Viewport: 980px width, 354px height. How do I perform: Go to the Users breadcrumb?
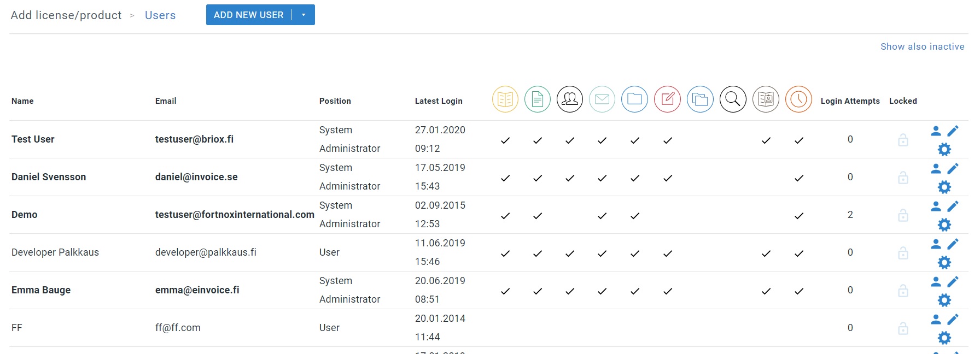(x=160, y=15)
